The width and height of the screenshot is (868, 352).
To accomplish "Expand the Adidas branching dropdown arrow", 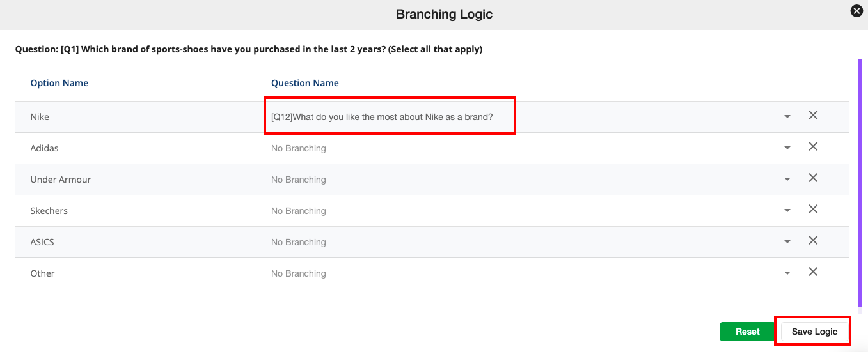I will (787, 148).
